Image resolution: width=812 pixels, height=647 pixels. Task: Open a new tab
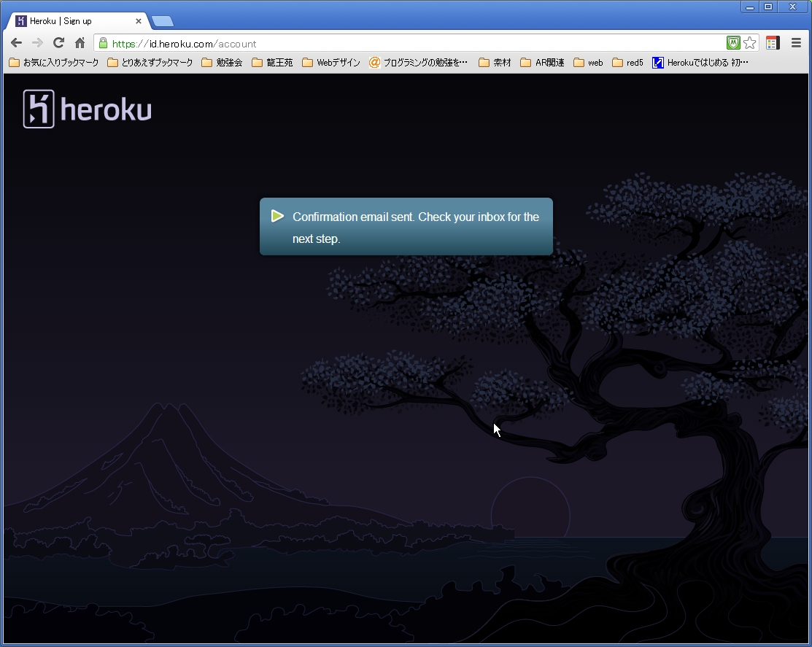click(x=163, y=21)
